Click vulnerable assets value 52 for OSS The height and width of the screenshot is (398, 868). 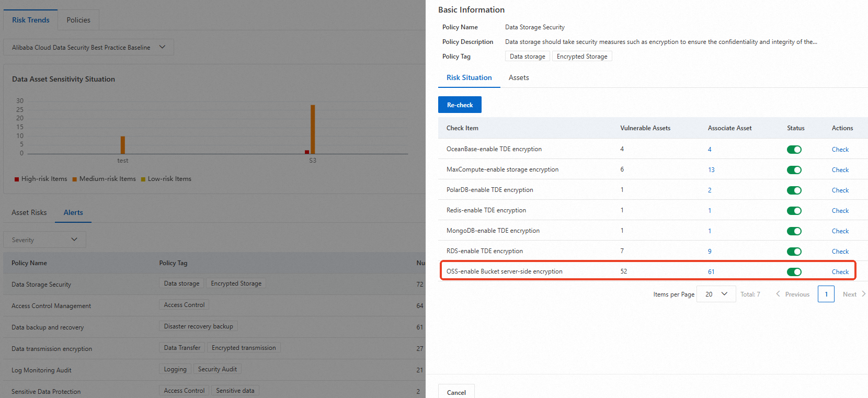[x=623, y=271]
